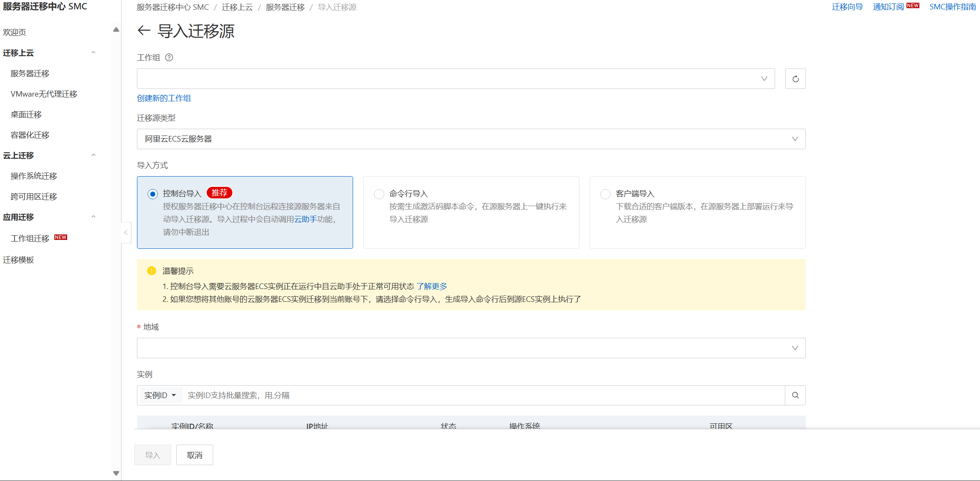Image resolution: width=980 pixels, height=481 pixels.
Task: Open the 工作组 dropdown
Action: pos(456,79)
